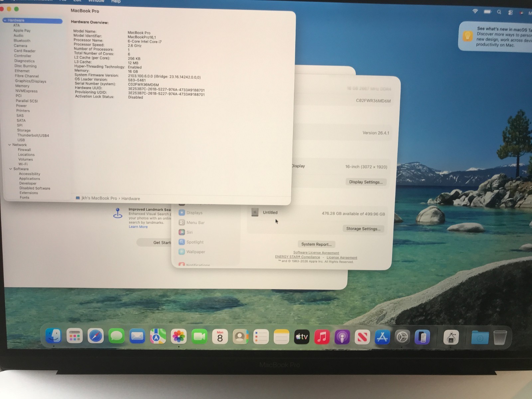532x399 pixels.
Task: Select Wi-Fi under Network
Action: (x=23, y=164)
